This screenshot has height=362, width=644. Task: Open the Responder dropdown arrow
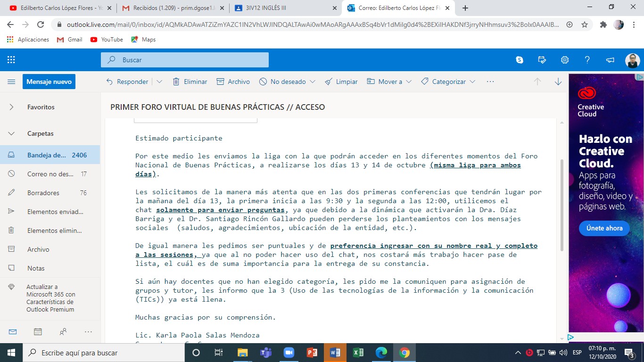pyautogui.click(x=159, y=82)
